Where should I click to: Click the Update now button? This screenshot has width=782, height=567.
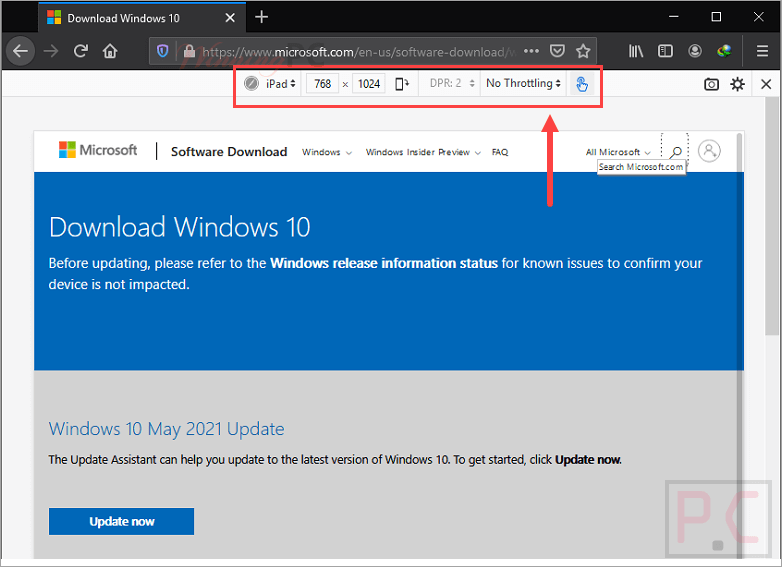pos(121,522)
